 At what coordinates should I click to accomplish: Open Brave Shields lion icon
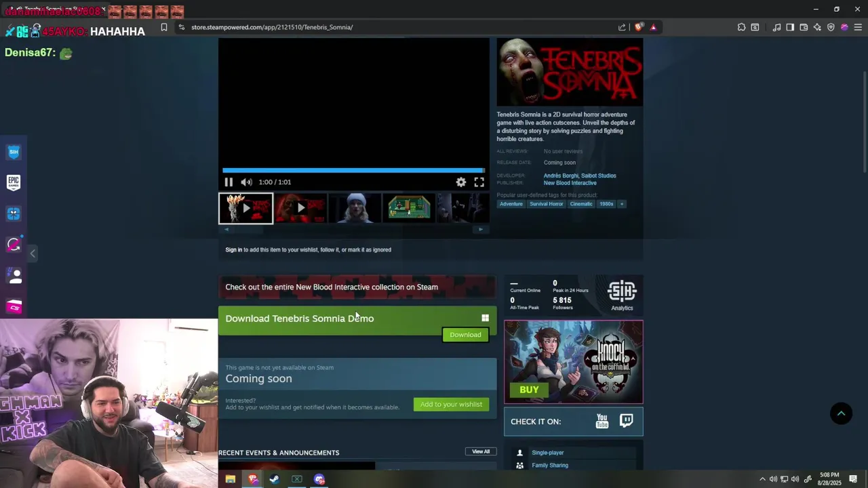pyautogui.click(x=639, y=27)
